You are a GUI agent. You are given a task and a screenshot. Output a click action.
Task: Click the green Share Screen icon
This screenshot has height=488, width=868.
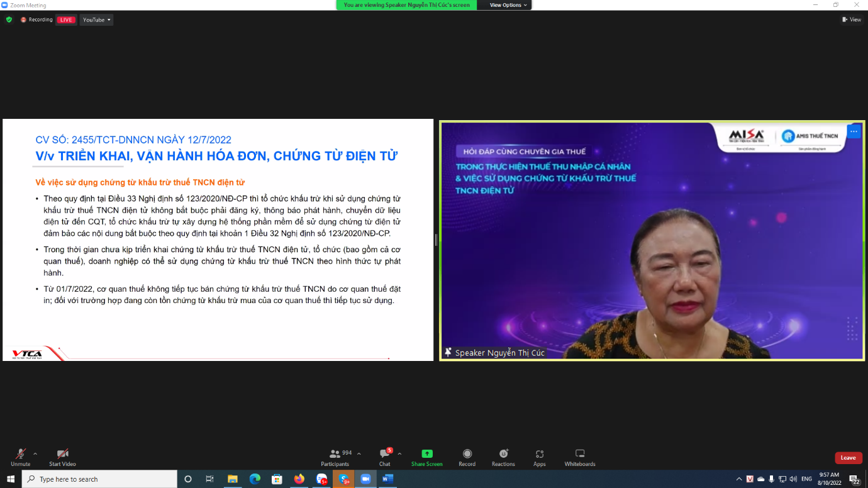click(x=427, y=454)
